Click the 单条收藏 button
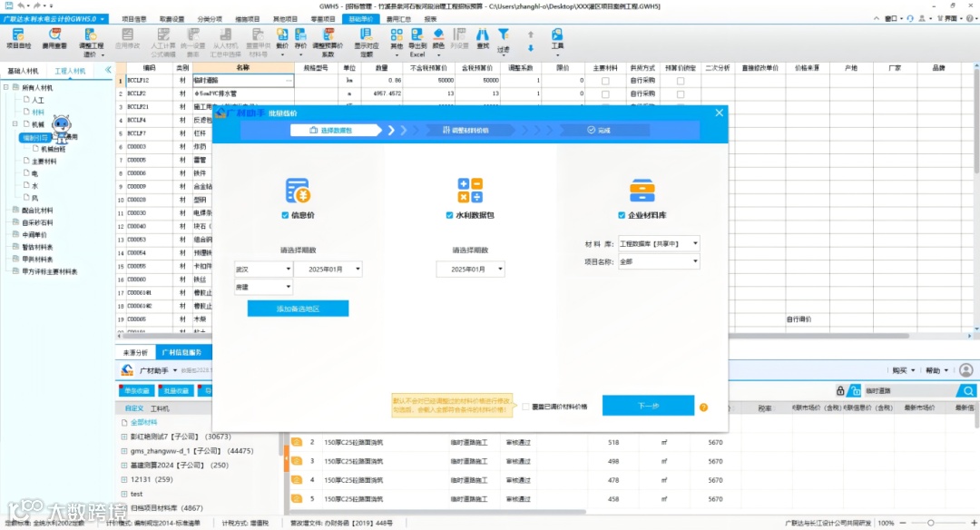980x530 pixels. click(137, 391)
